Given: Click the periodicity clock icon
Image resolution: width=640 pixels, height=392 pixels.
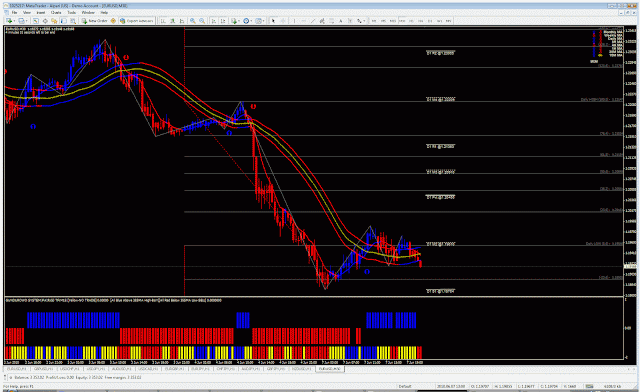Looking at the screenshot, I should 246,21.
